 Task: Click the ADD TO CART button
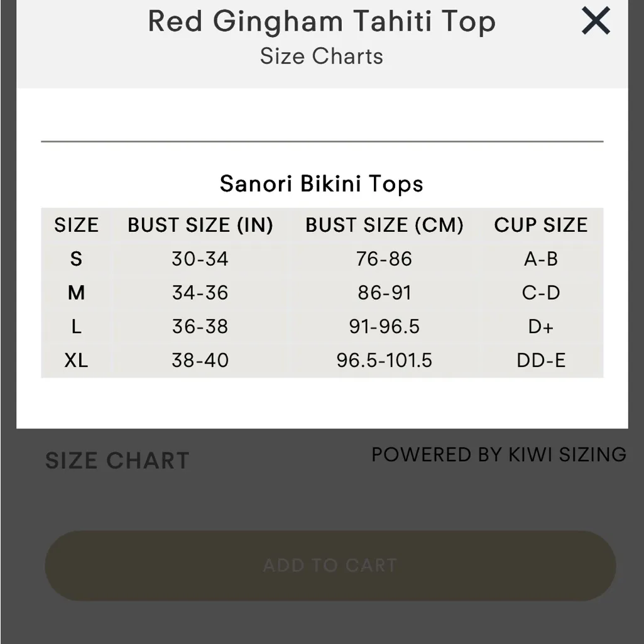point(329,565)
